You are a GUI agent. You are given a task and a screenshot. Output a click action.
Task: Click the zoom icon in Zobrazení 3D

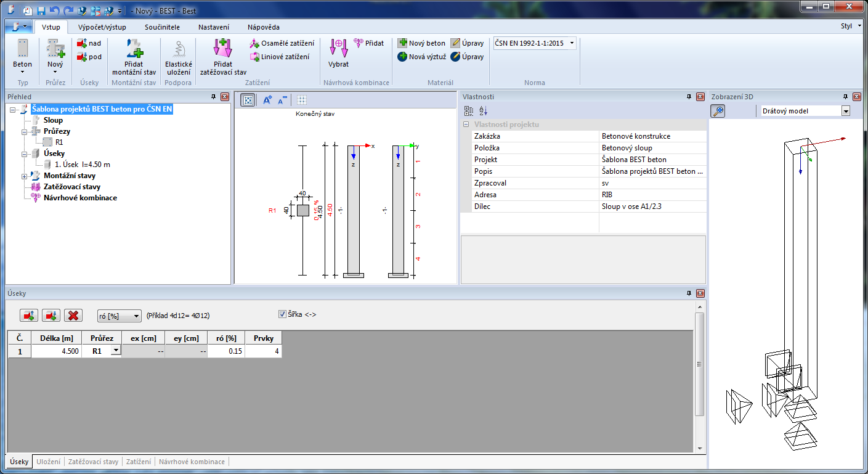click(x=718, y=111)
